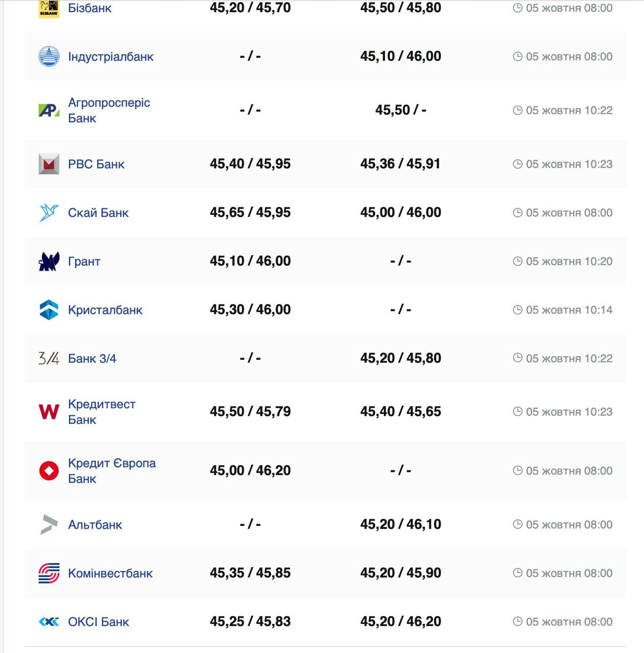This screenshot has height=653, width=644.
Task: Click the Кредит Європа Банк red logo
Action: pyautogui.click(x=49, y=470)
